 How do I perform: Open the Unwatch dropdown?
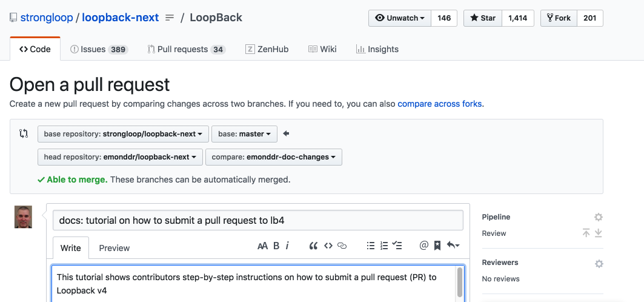point(400,18)
